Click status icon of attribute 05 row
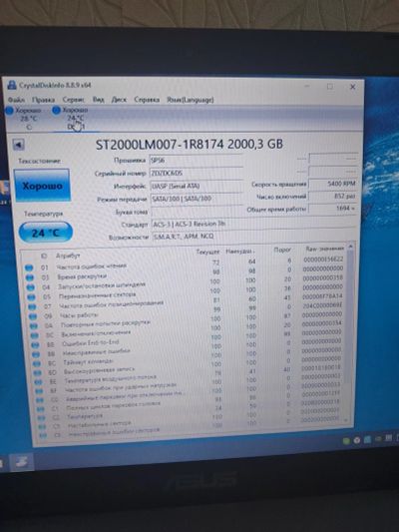This screenshot has width=399, height=532. coord(31,297)
